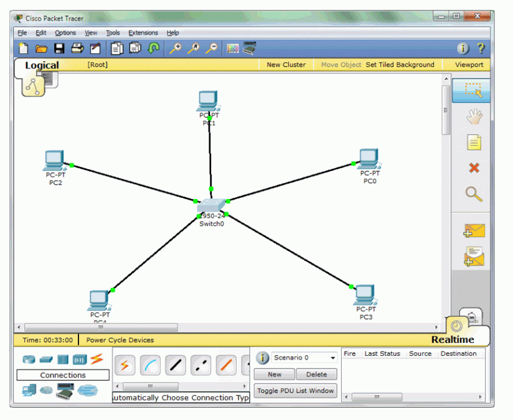Viewport: 513px width, 420px height.
Task: Copy with the toolbar copy icon
Action: click(117, 49)
